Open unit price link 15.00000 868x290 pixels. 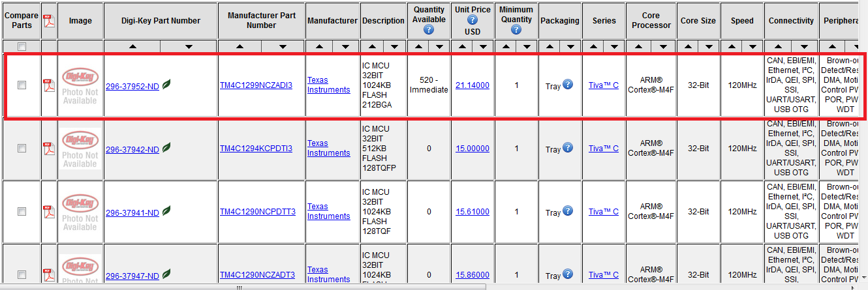(x=473, y=149)
